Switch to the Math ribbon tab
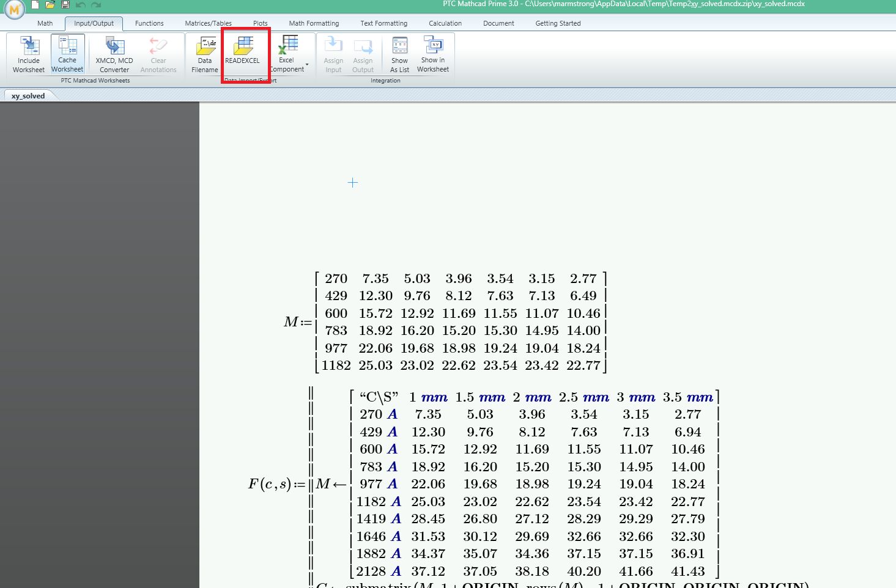The width and height of the screenshot is (896, 588). (x=45, y=23)
